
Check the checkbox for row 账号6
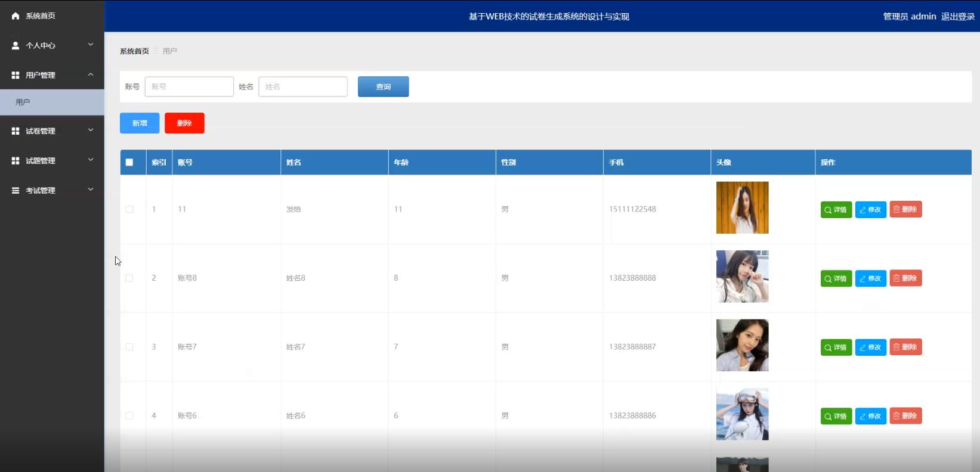click(x=129, y=416)
